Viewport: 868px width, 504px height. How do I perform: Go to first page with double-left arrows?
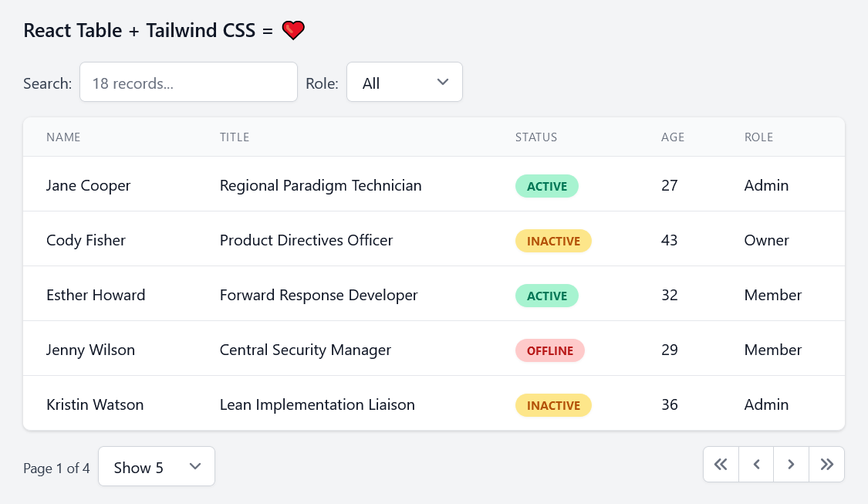721,464
